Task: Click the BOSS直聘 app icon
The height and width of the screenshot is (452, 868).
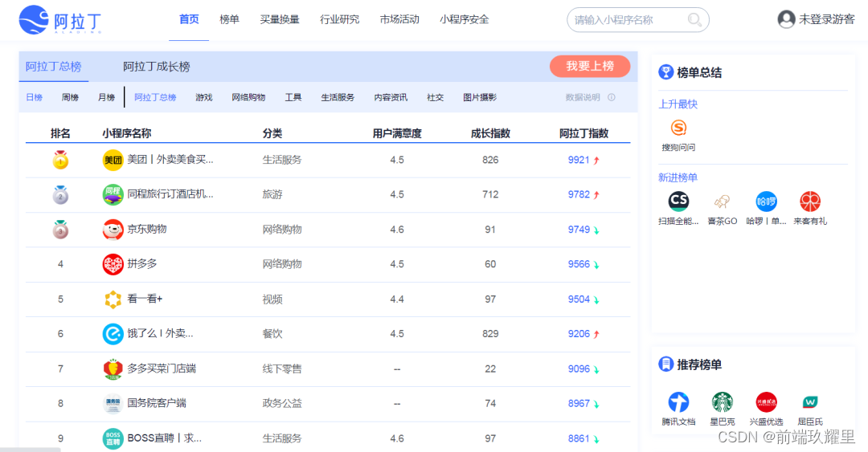Action: [x=113, y=438]
